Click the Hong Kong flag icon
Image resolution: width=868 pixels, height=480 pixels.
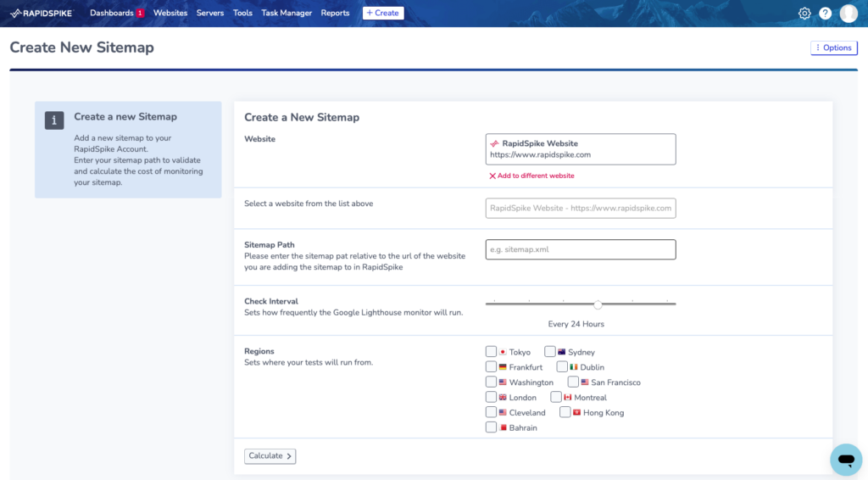coord(576,412)
